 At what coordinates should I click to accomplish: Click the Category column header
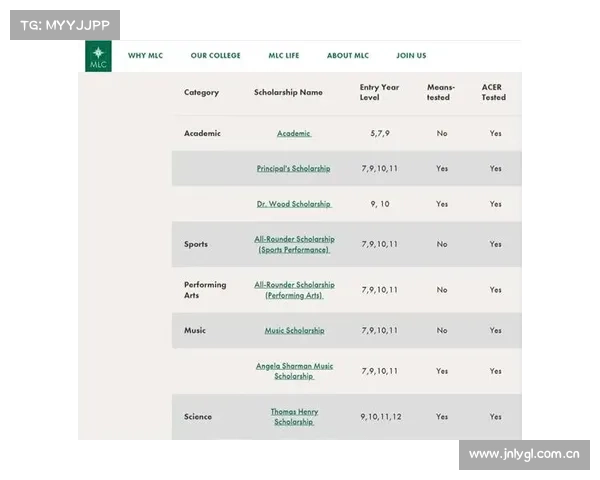(x=201, y=92)
